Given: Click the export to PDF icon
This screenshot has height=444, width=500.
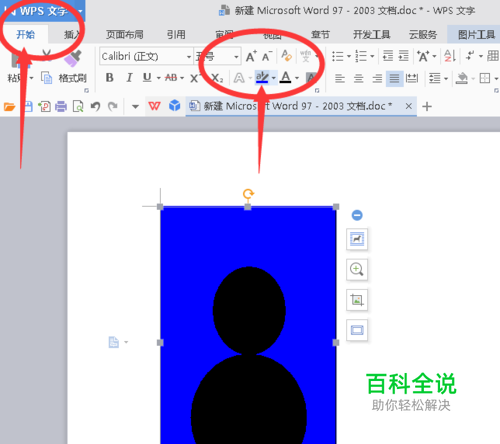Looking at the screenshot, I should click(x=44, y=107).
